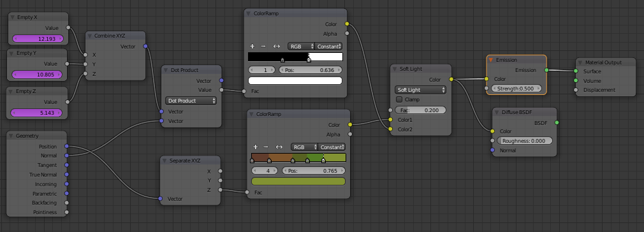Image resolution: width=644 pixels, height=232 pixels.
Task: Click the Empty X value field 12.193
Action: pyautogui.click(x=38, y=39)
